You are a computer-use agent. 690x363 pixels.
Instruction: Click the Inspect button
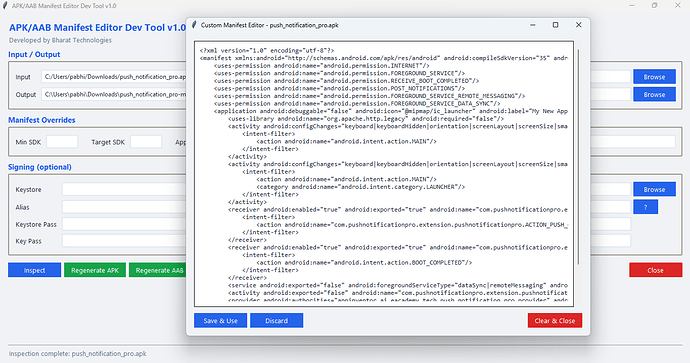34,270
